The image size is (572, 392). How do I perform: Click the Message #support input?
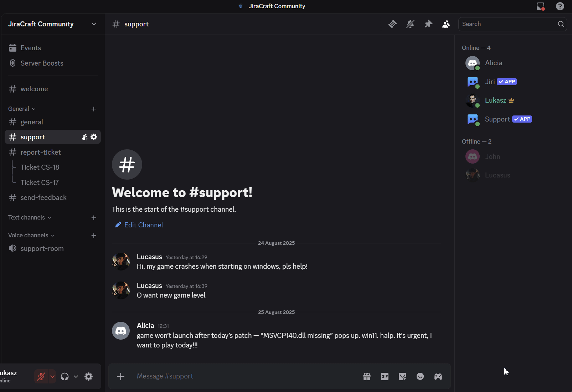click(246, 376)
